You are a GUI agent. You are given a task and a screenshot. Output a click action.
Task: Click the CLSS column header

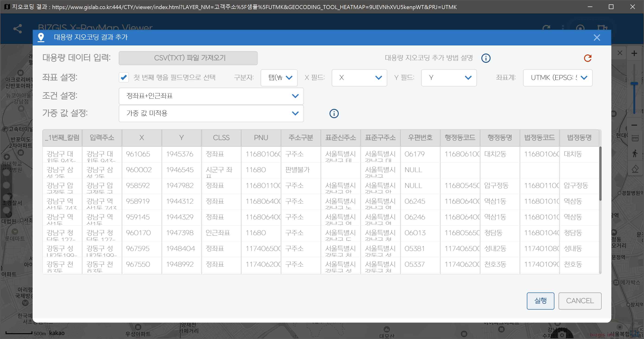(221, 138)
